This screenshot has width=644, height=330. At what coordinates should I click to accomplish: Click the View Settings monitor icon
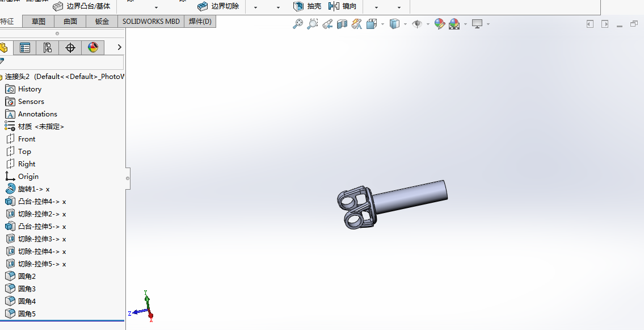pos(477,24)
